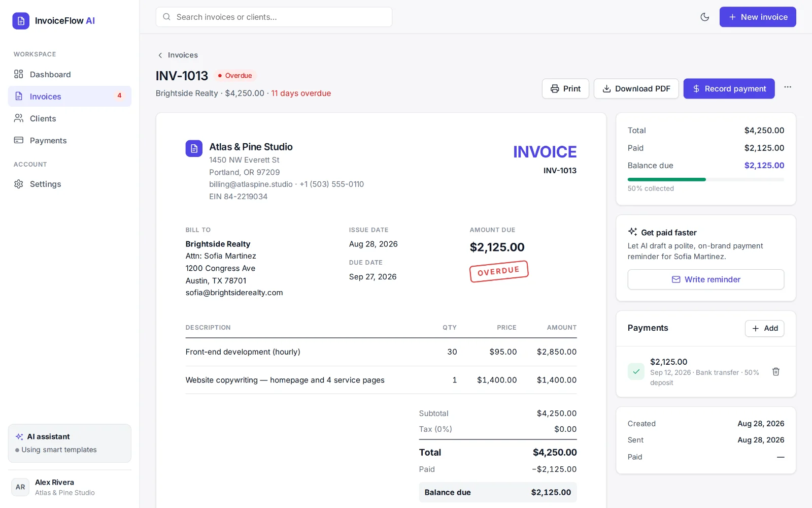
Task: Click the $2,125.00 balance due in summary card
Action: pos(764,166)
